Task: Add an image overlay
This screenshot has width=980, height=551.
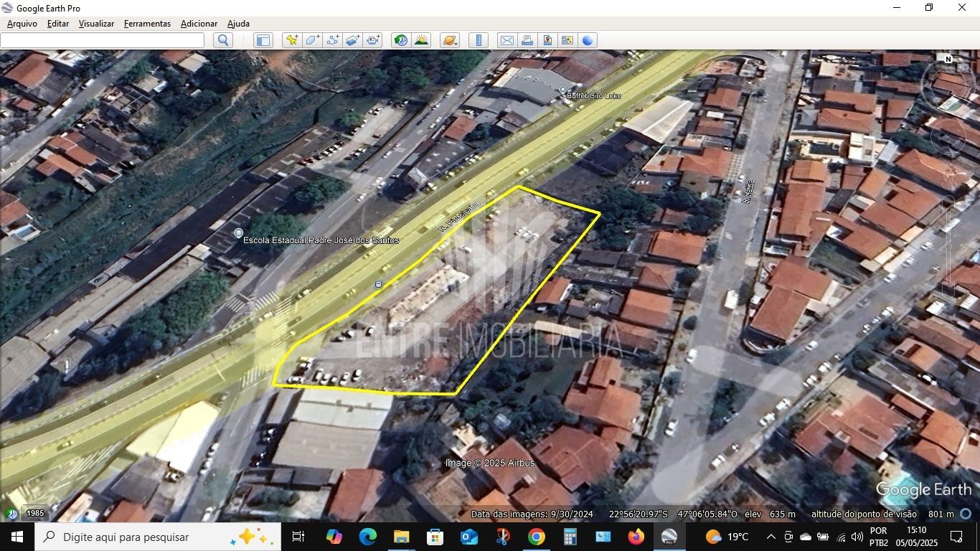Action: (352, 40)
